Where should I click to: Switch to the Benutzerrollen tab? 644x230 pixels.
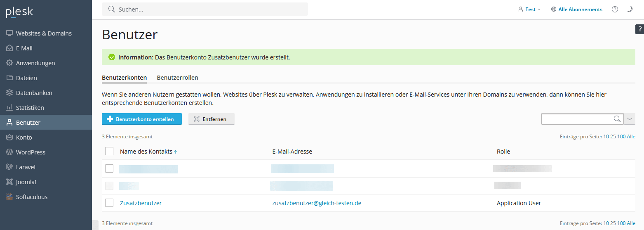pyautogui.click(x=177, y=78)
